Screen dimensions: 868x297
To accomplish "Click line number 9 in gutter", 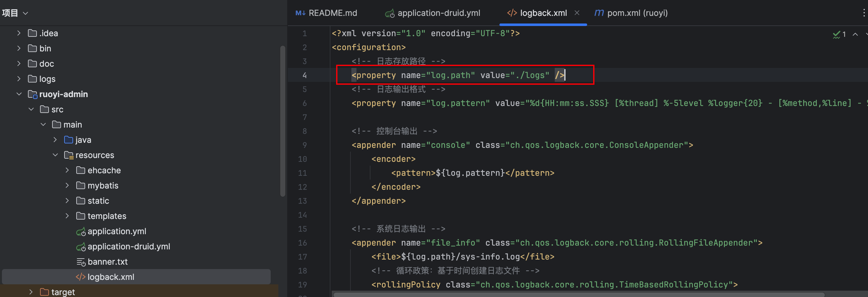I will [x=305, y=145].
